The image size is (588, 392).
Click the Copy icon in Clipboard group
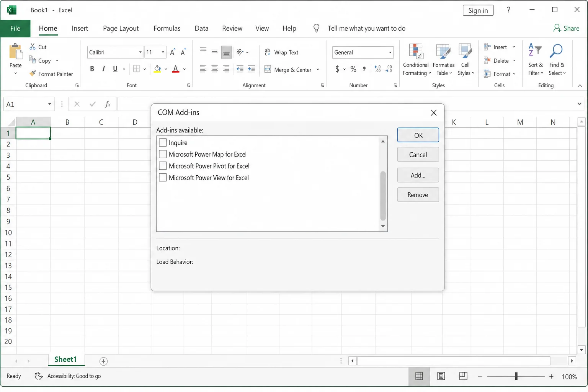[33, 60]
